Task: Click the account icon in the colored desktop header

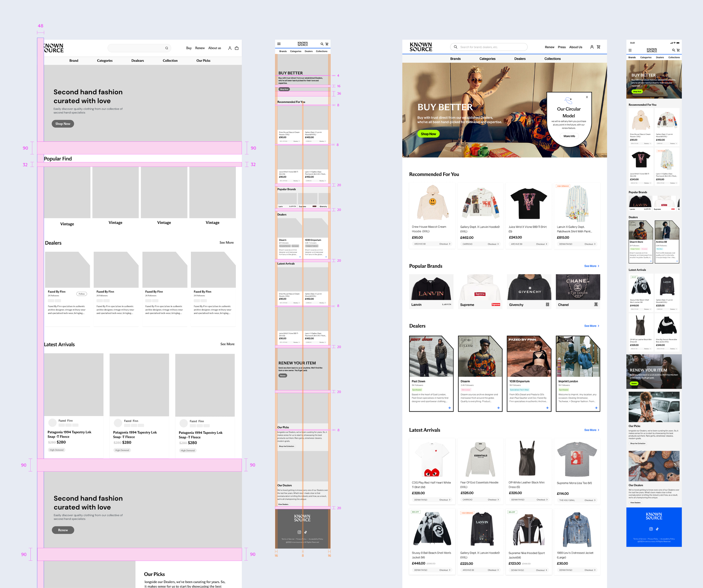Action: (592, 47)
